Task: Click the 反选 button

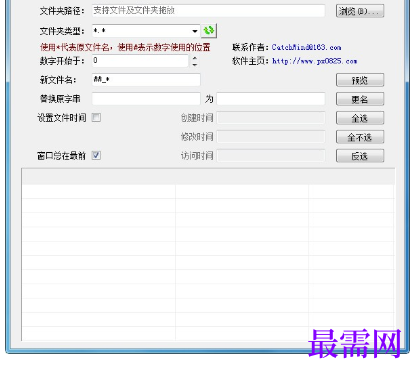Action: (x=360, y=156)
